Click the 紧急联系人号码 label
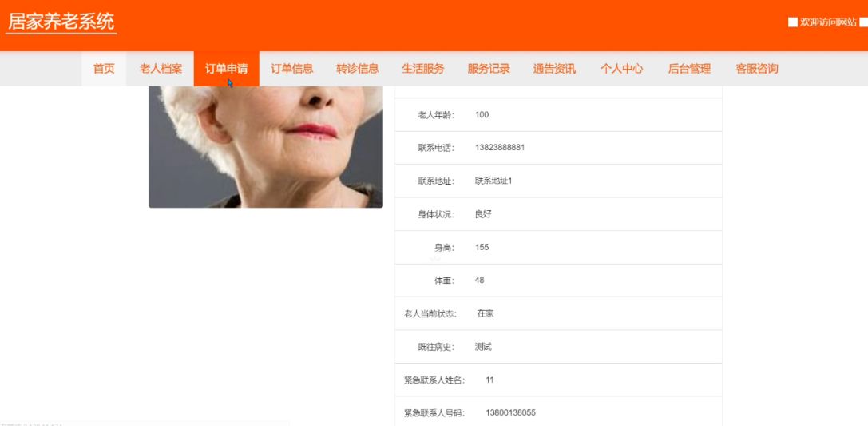 [434, 412]
